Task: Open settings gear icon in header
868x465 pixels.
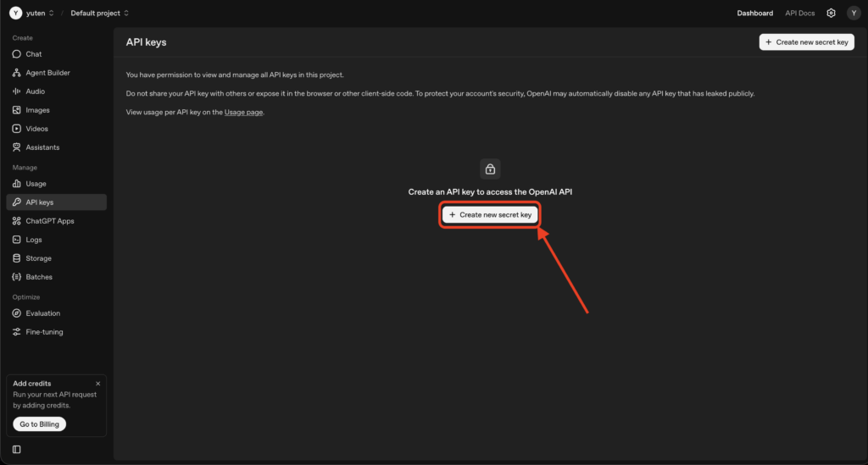Action: tap(831, 14)
